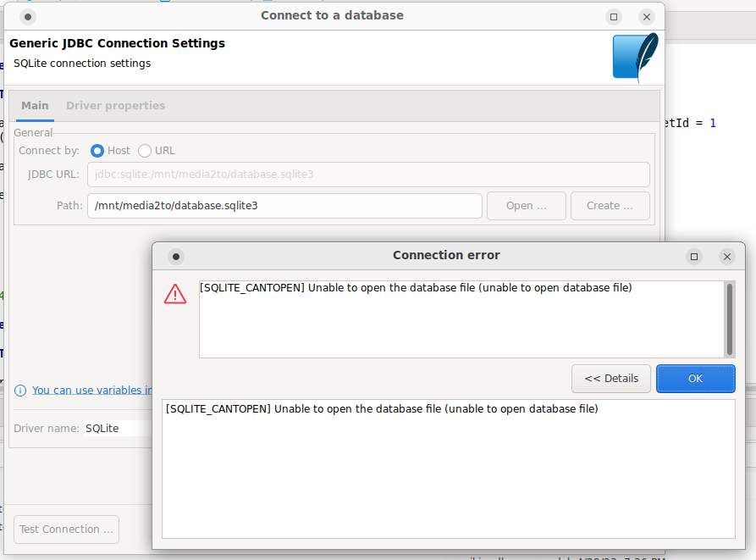Switch to the Main tab
Image resolution: width=756 pixels, height=560 pixels.
(35, 105)
